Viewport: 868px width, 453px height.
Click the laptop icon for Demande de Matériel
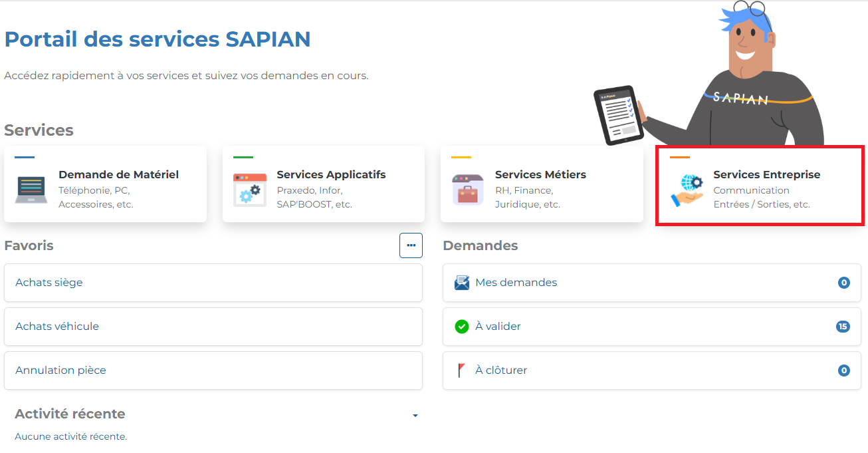tap(31, 190)
